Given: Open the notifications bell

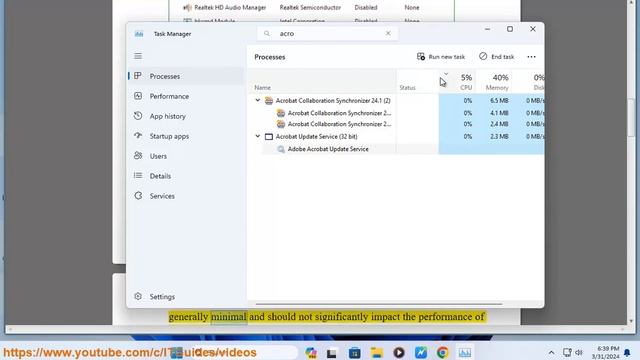Looking at the screenshot, I should 627,353.
